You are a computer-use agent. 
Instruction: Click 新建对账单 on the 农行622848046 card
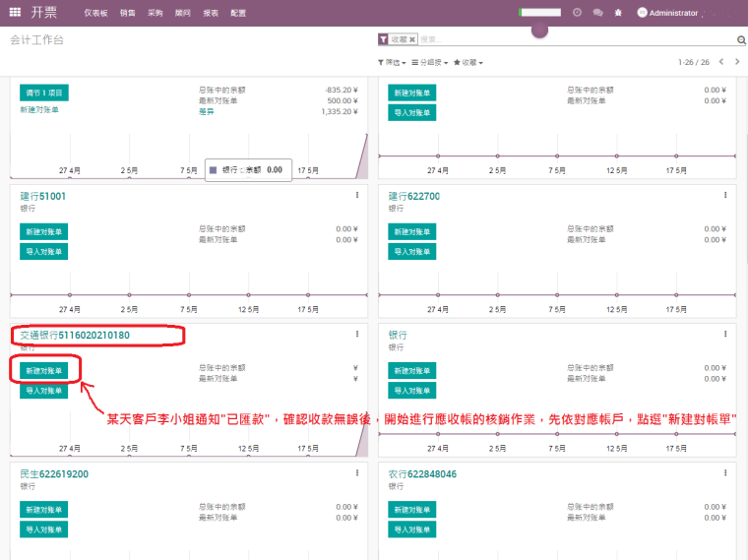(412, 510)
